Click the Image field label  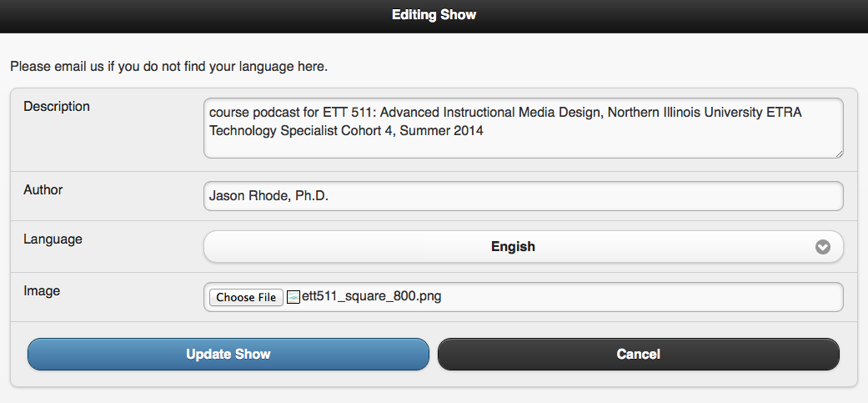[42, 290]
